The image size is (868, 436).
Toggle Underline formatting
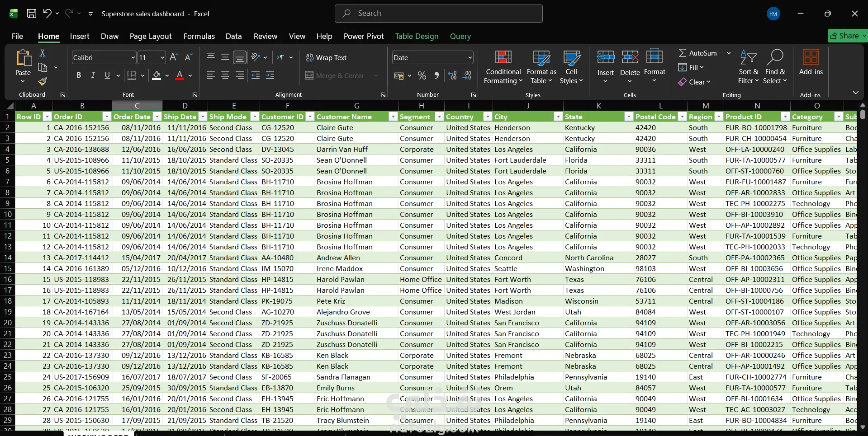tap(107, 75)
